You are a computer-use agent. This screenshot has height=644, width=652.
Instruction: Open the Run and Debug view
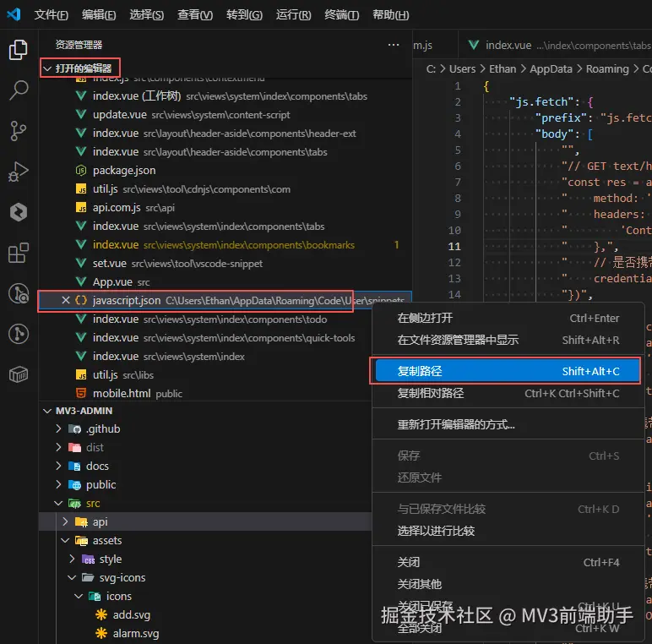pyautogui.click(x=19, y=172)
